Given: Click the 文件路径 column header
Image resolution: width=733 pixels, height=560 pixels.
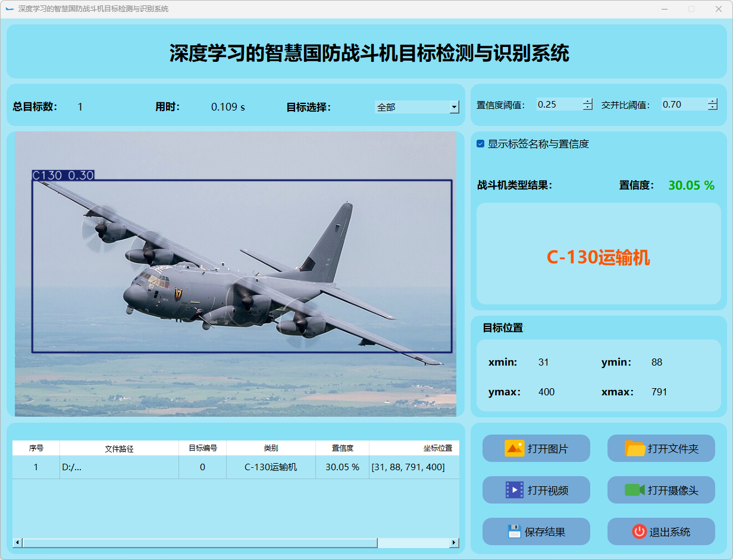Looking at the screenshot, I should tap(119, 448).
